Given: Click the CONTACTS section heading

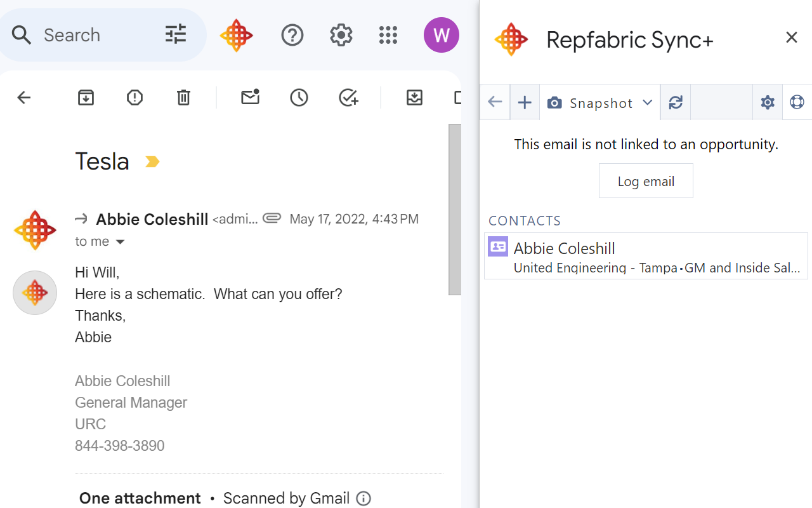Looking at the screenshot, I should [x=525, y=220].
